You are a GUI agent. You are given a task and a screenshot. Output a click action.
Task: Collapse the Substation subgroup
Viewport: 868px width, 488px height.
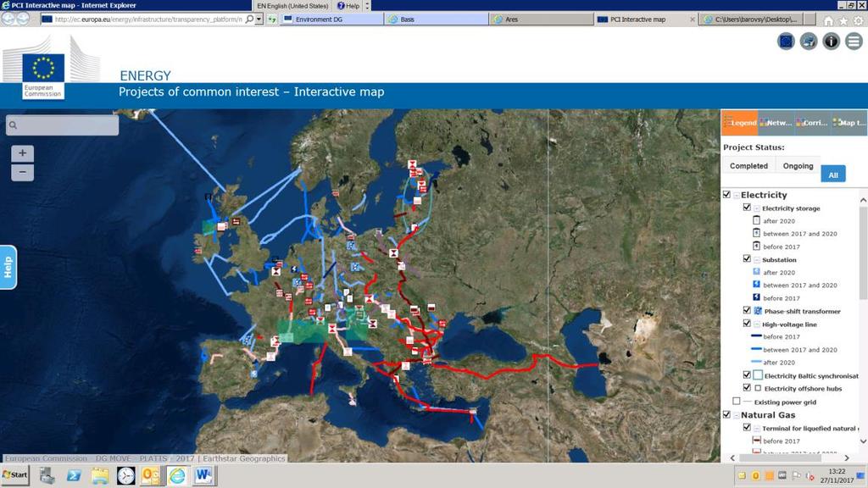[757, 260]
